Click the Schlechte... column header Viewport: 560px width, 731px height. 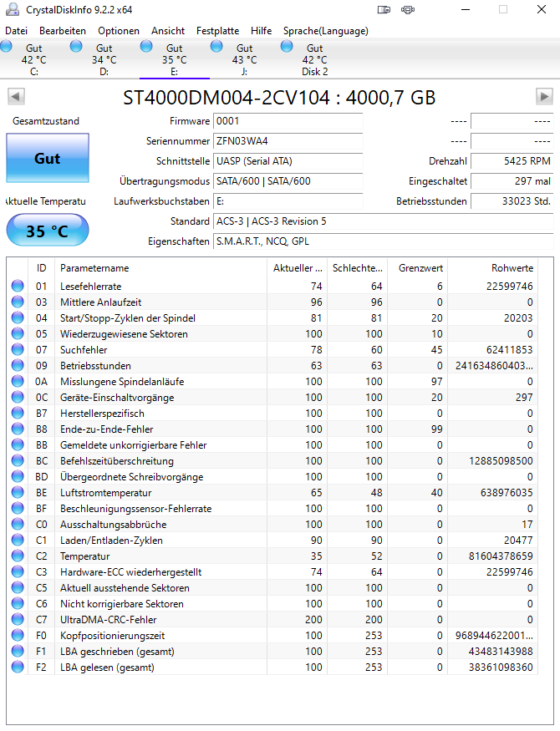click(357, 268)
